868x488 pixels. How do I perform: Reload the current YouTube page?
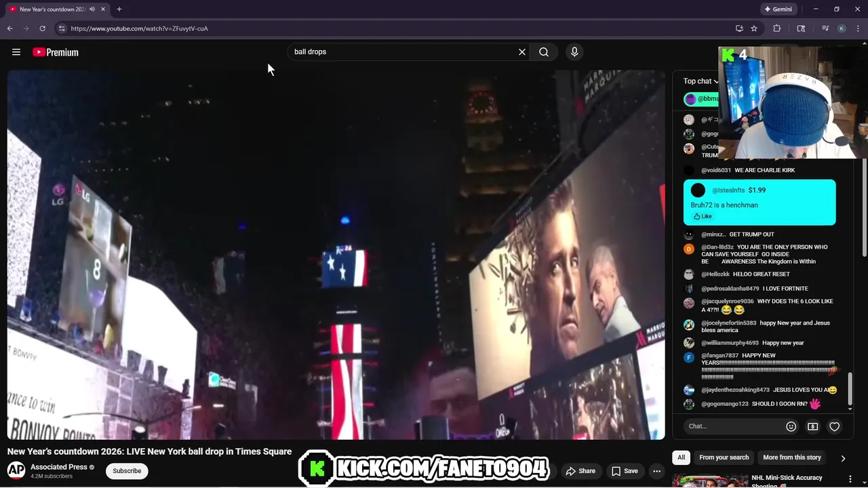click(x=42, y=28)
